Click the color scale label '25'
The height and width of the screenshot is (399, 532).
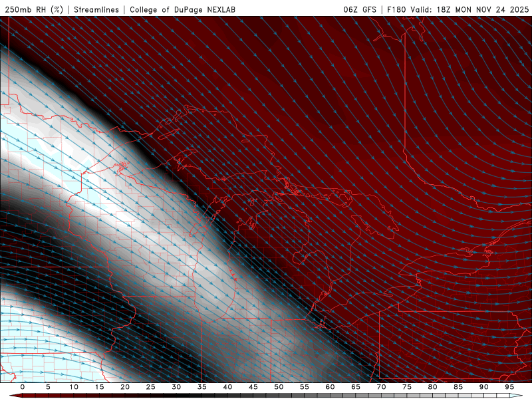(x=151, y=387)
